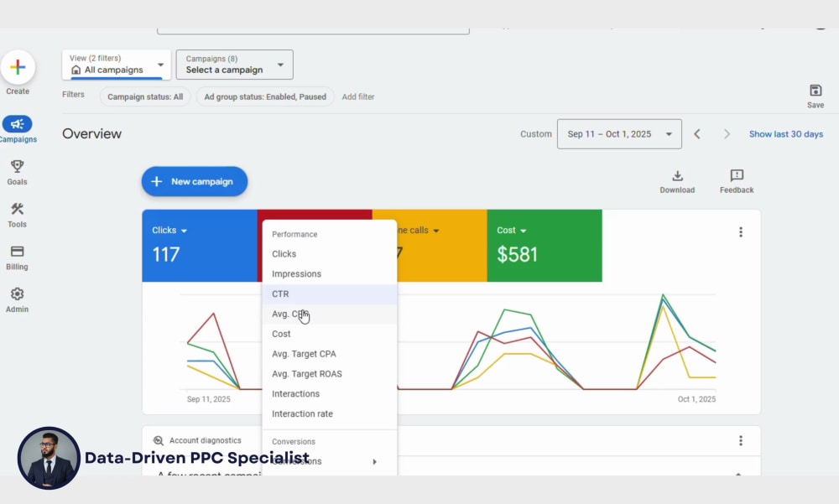Open the Cost metric dropdown
Image resolution: width=839 pixels, height=504 pixels.
coord(512,231)
